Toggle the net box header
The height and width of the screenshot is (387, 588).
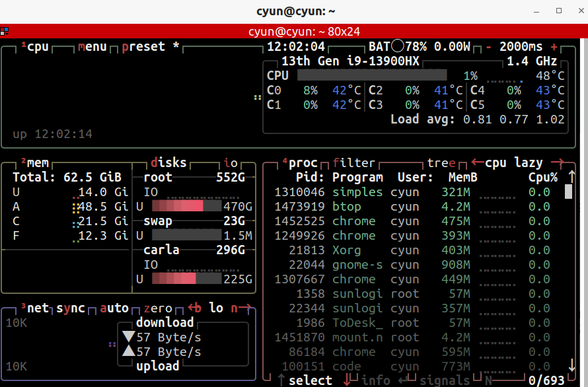[x=35, y=308]
